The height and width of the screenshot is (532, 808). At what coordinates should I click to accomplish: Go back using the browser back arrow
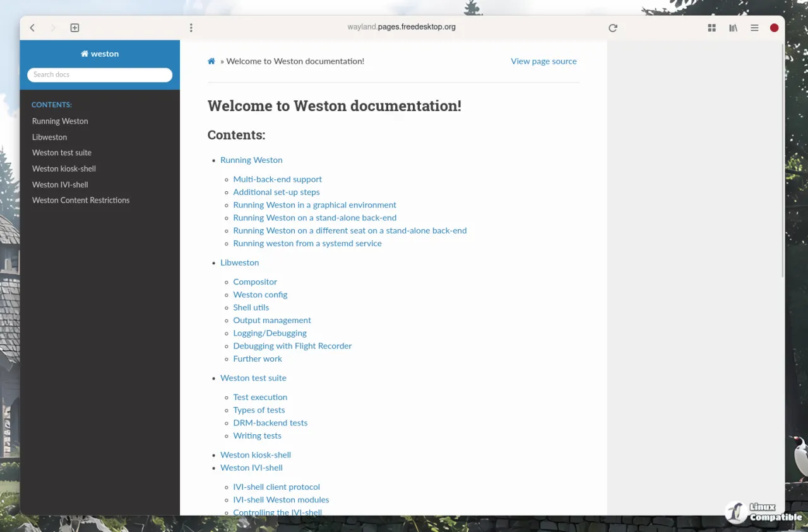coord(32,28)
